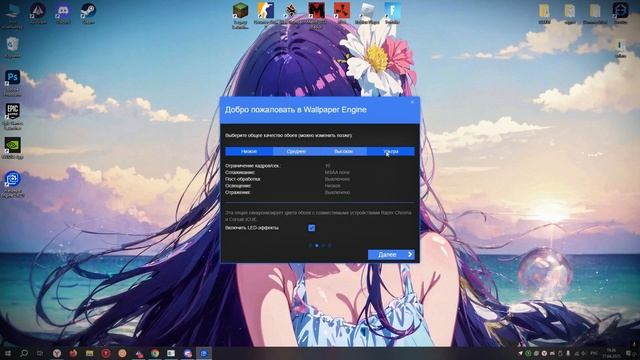Open File Explorer from the taskbar

[89, 353]
